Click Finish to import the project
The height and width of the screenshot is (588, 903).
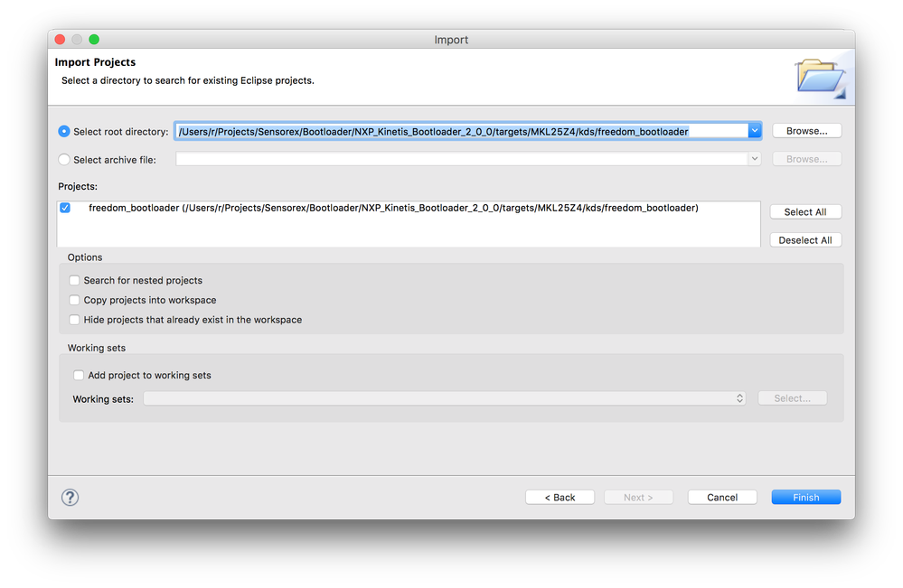[805, 497]
